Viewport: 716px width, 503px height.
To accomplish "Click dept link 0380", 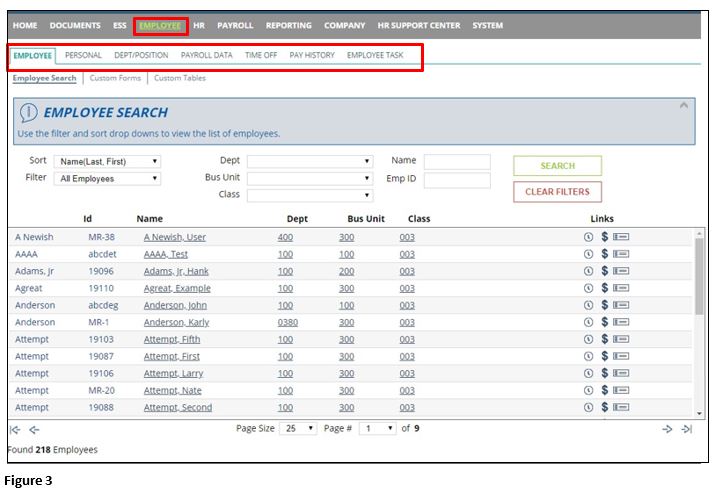I will point(288,322).
